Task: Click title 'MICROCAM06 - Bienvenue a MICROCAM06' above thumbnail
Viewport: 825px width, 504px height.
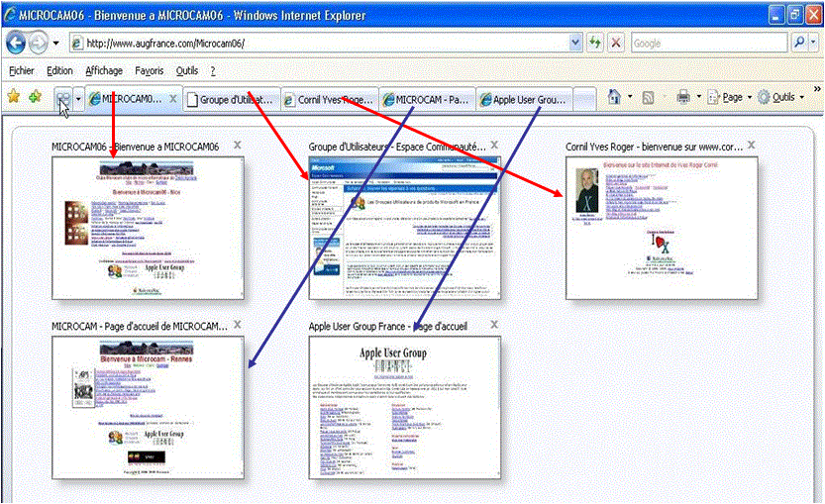Action: (x=136, y=147)
